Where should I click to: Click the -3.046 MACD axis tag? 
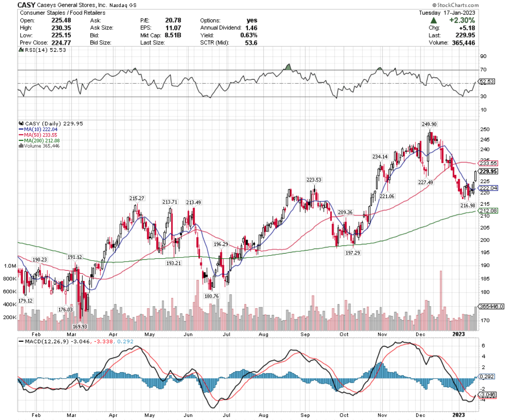(487, 395)
